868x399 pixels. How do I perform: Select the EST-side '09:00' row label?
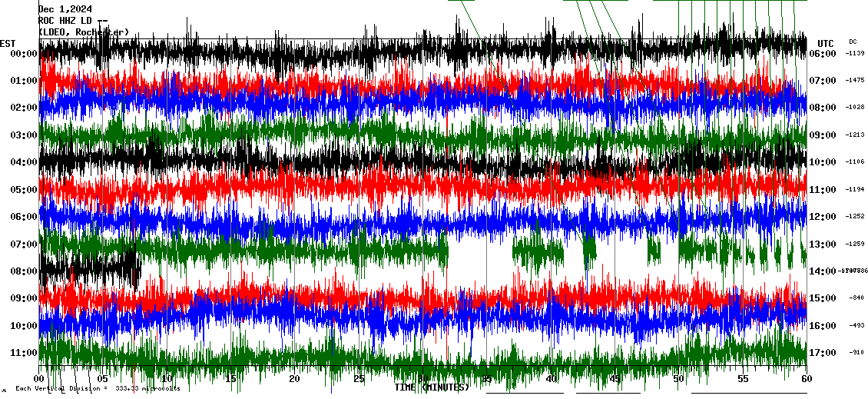tap(23, 299)
